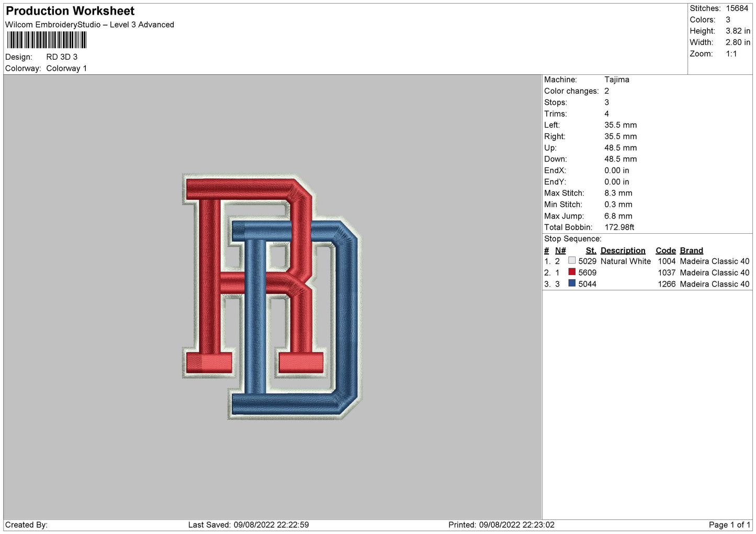
Task: Click the width value '2.80 in'
Action: coord(738,42)
